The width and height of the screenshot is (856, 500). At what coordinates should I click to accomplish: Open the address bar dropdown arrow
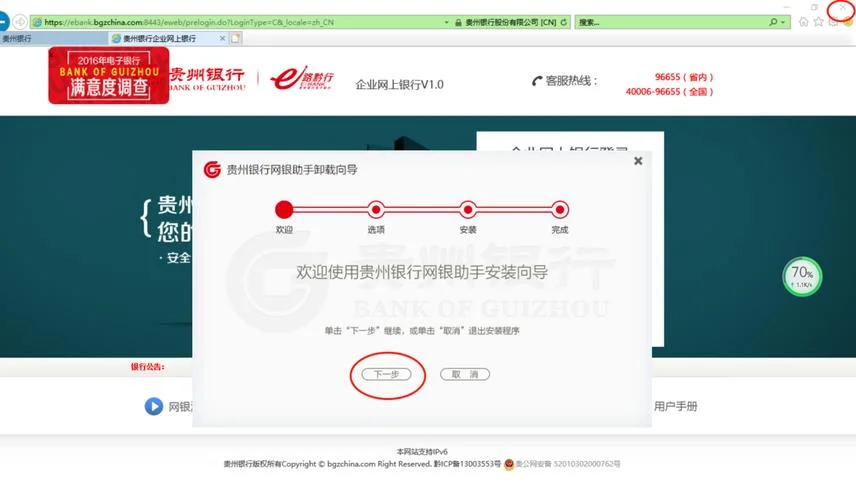pos(447,22)
